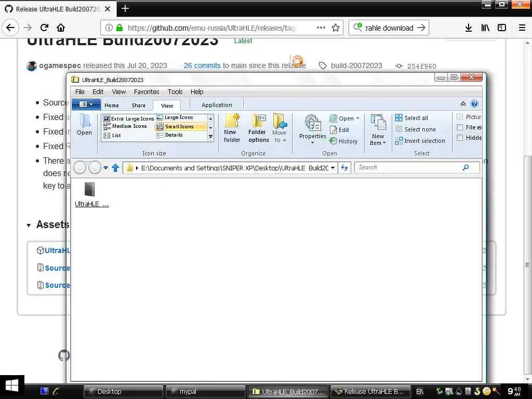Expand the Open dropdown arrow in ribbon

click(357, 118)
